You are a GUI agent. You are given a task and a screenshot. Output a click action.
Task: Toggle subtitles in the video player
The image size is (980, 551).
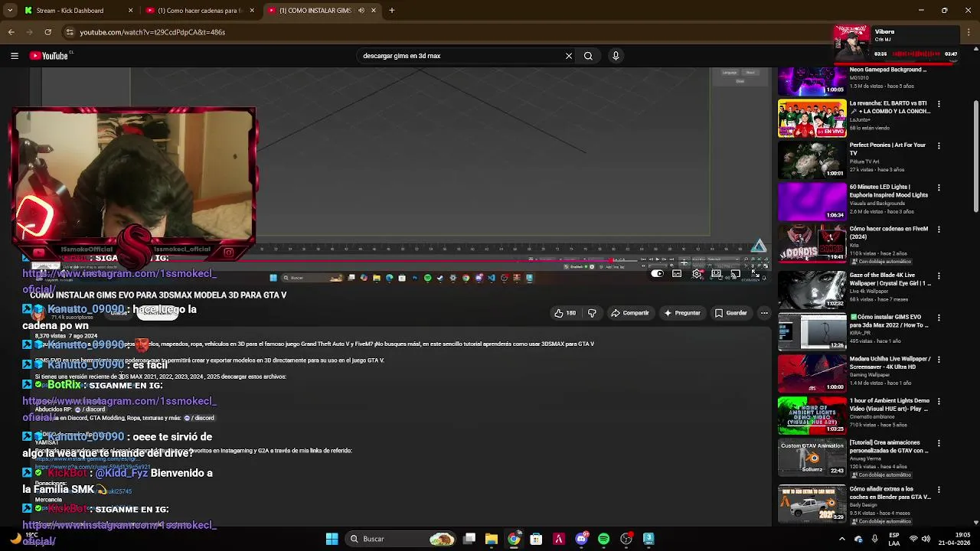pyautogui.click(x=678, y=274)
